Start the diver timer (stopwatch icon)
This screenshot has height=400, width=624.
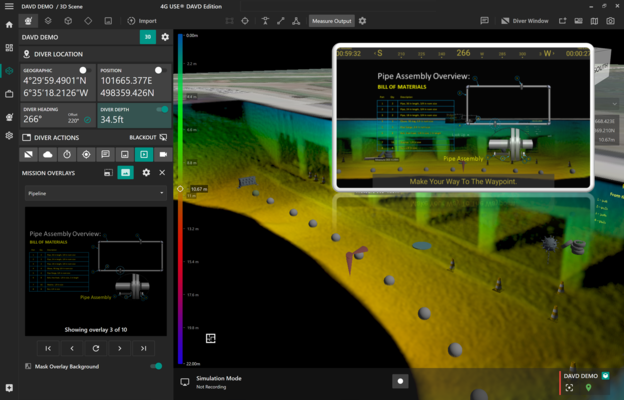tap(67, 155)
